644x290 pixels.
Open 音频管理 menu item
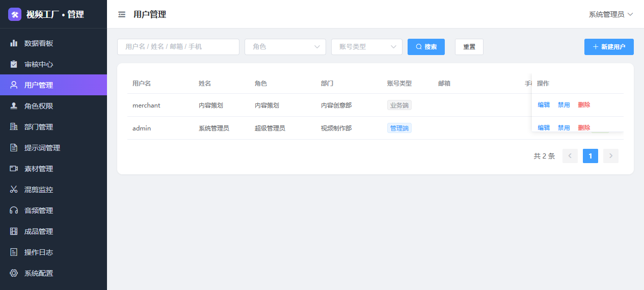[x=53, y=210]
